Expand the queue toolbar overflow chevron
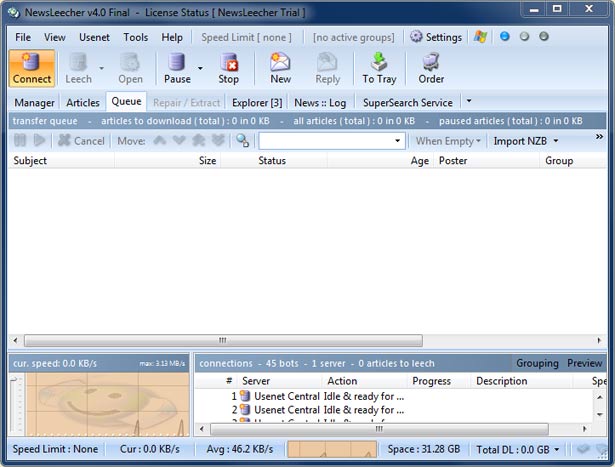The image size is (615, 467). 599,136
